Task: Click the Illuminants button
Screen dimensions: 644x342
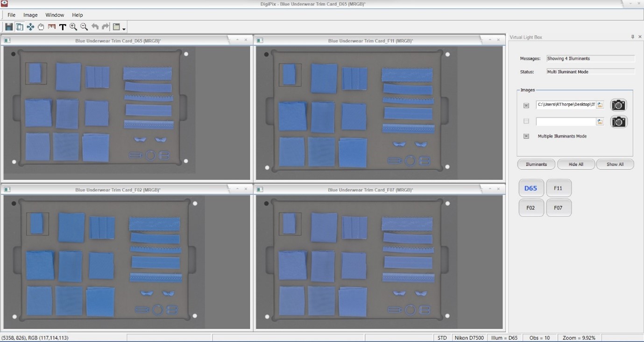Action: (x=536, y=164)
